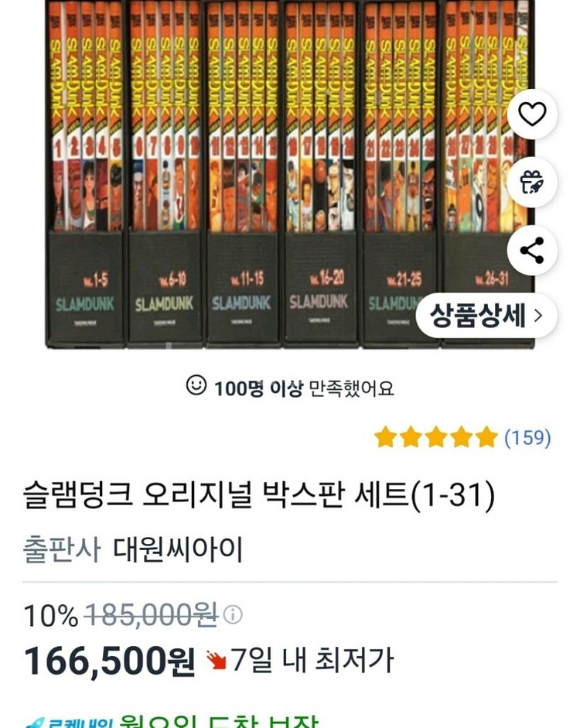Tap the Vol.6-10 Slam Dunk box

coord(164,174)
